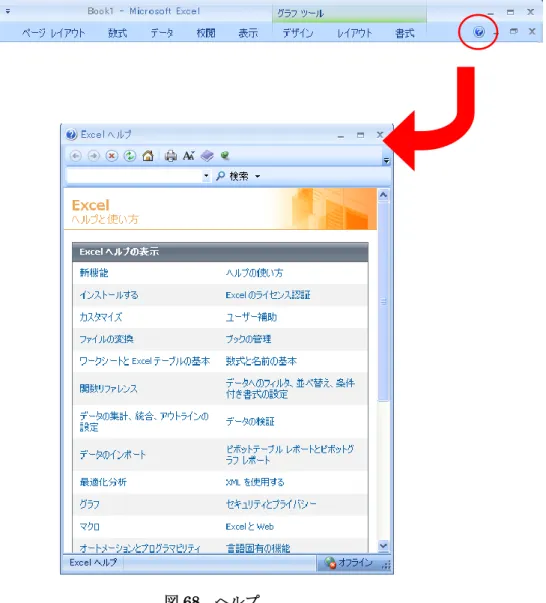Open 数式と名前の基本 link

point(261,361)
